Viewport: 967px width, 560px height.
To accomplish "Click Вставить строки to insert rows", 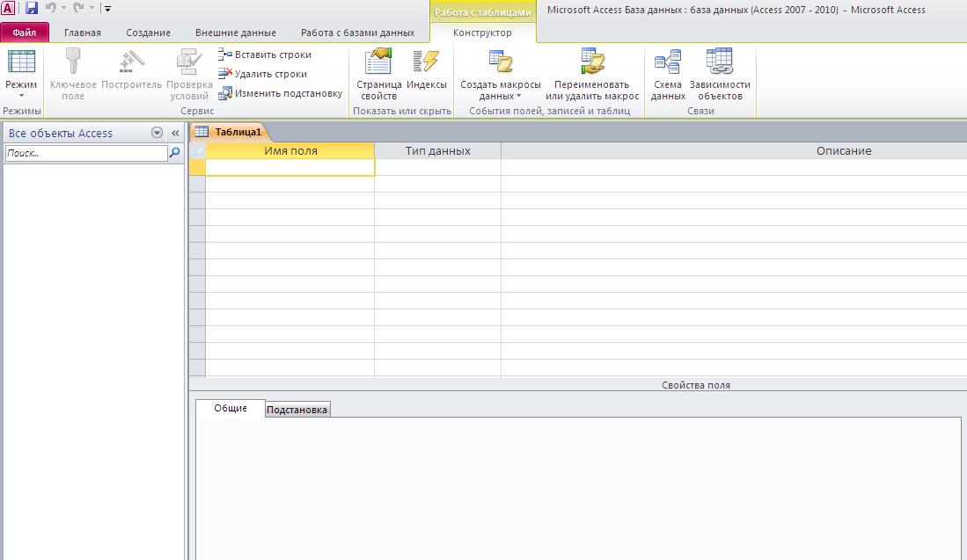I will pos(265,55).
